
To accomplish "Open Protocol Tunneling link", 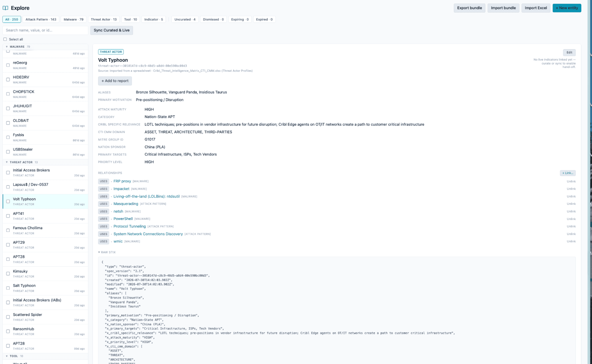I will (129, 226).
